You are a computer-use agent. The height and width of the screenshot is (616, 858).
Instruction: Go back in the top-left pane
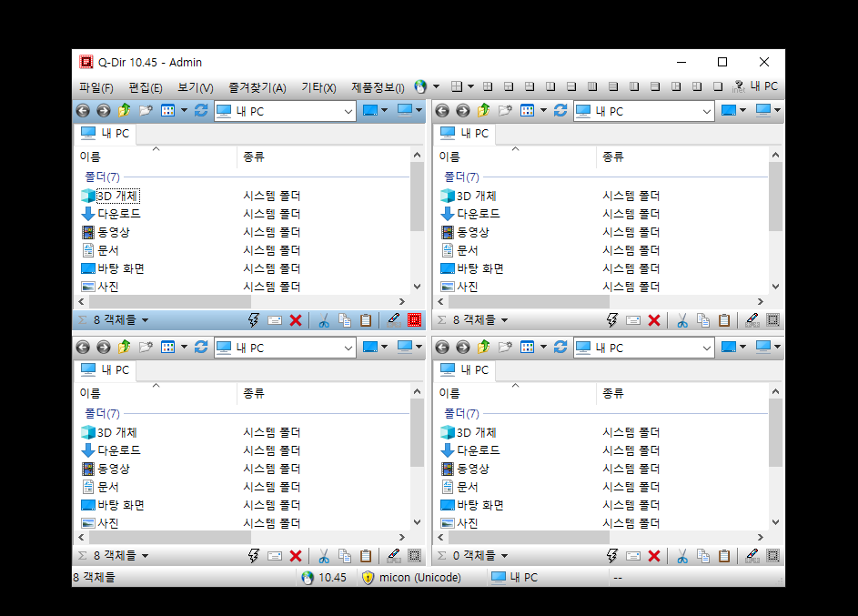(x=83, y=111)
